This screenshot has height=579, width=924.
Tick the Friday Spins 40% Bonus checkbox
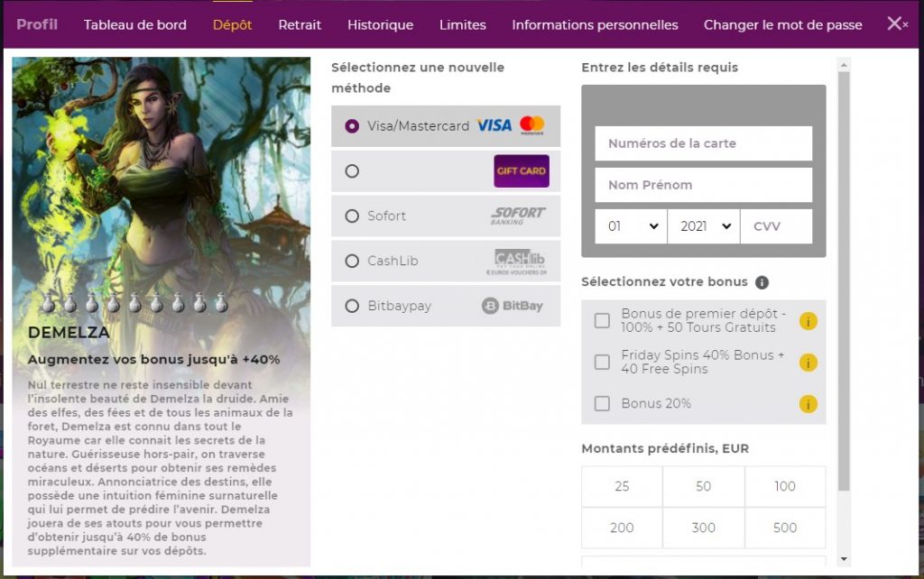(602, 363)
